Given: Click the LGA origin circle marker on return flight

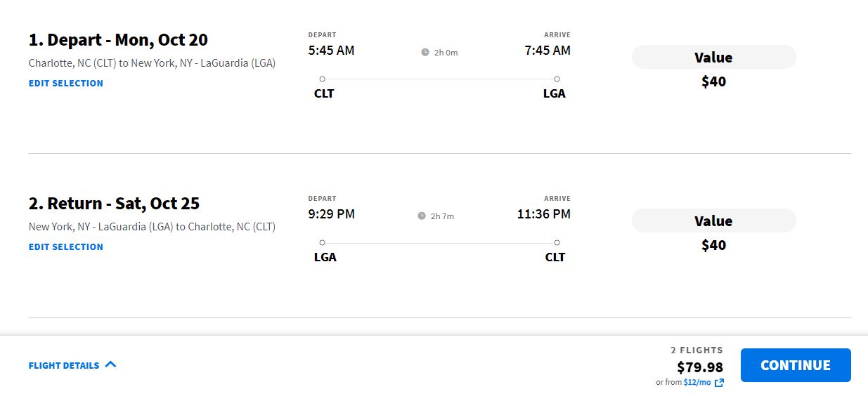Looking at the screenshot, I should coord(322,242).
